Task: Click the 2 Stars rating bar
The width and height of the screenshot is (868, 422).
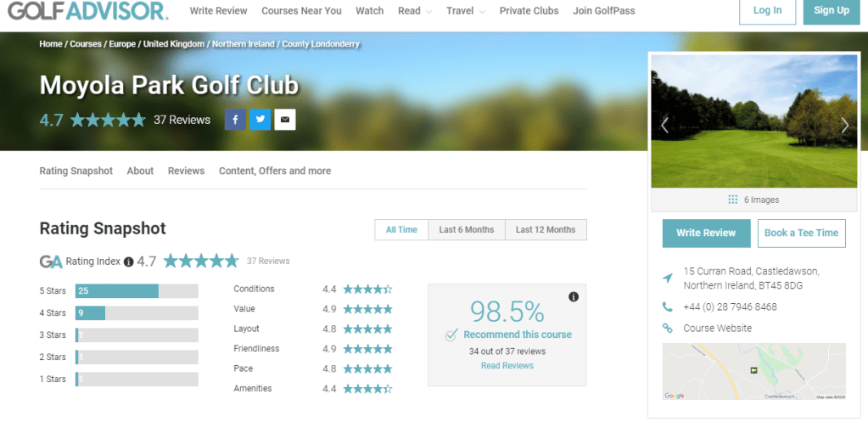Action: (137, 357)
